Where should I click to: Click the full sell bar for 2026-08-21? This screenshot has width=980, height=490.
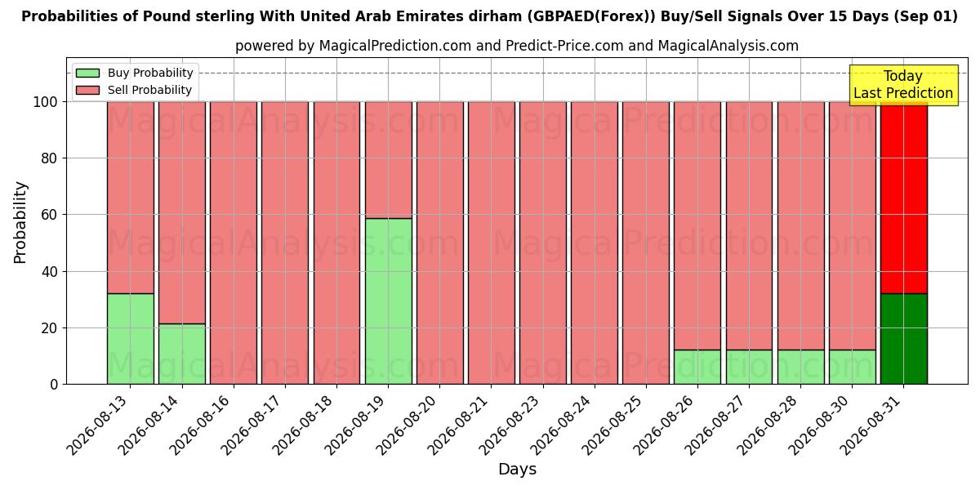(x=492, y=243)
